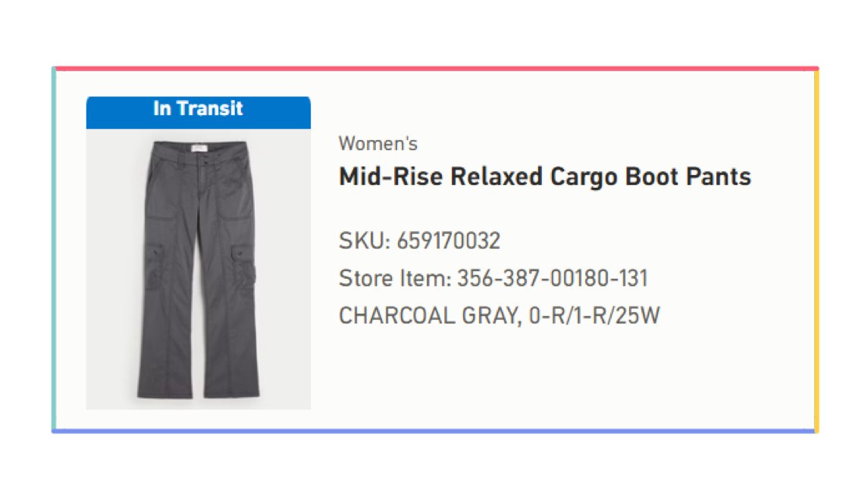868x500 pixels.
Task: Click the In Transit status badge
Action: point(198,112)
